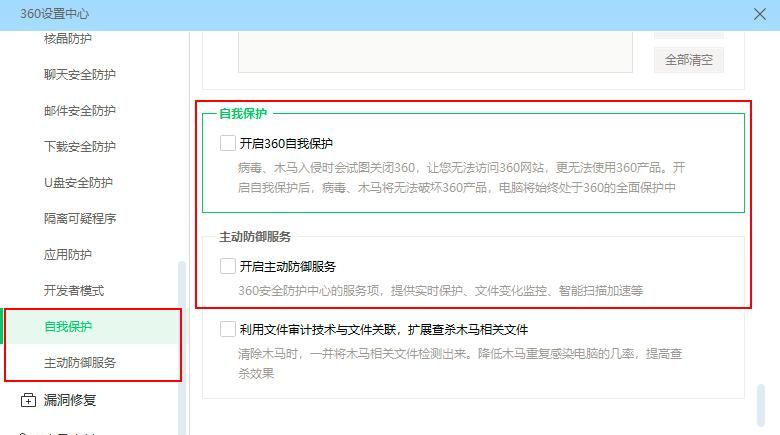The width and height of the screenshot is (780, 435).
Task: Close the 360设置中心 window
Action: pos(759,14)
